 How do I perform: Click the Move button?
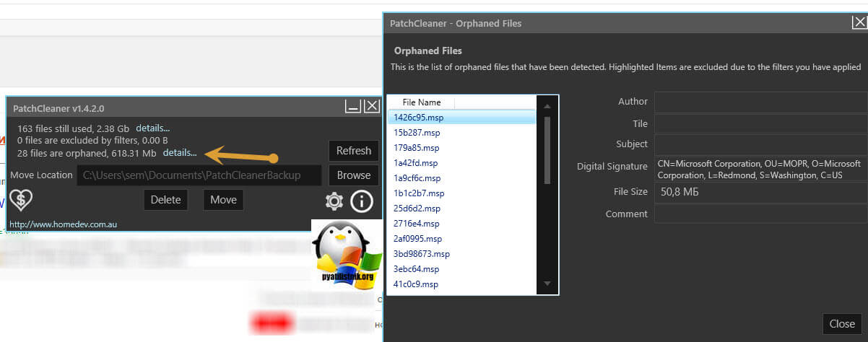pyautogui.click(x=223, y=200)
